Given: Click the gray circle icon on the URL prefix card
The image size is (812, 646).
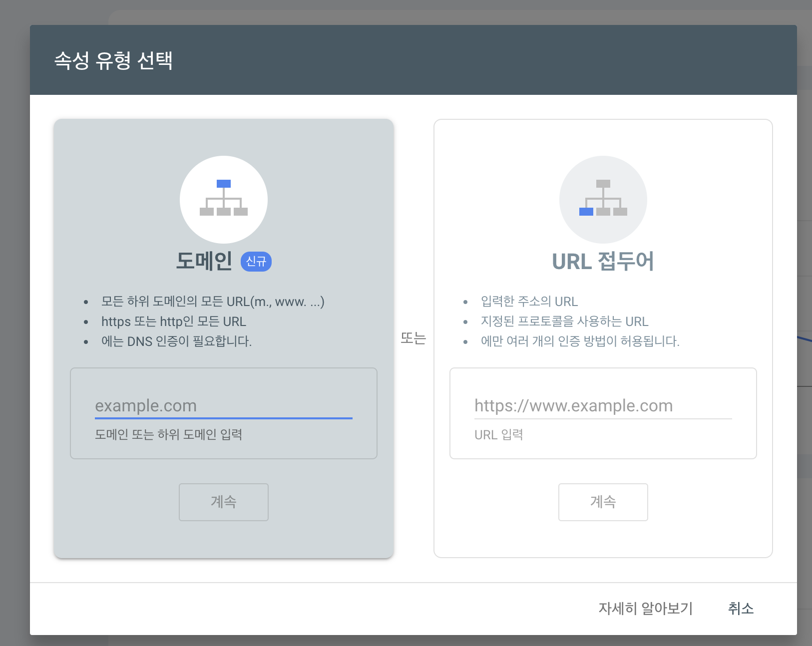Looking at the screenshot, I should [603, 199].
